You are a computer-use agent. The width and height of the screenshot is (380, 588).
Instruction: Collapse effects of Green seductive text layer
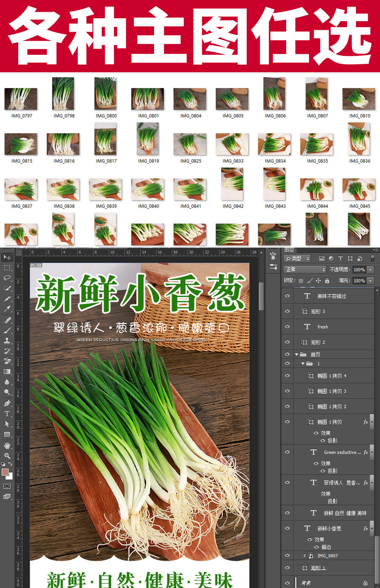[x=372, y=452]
